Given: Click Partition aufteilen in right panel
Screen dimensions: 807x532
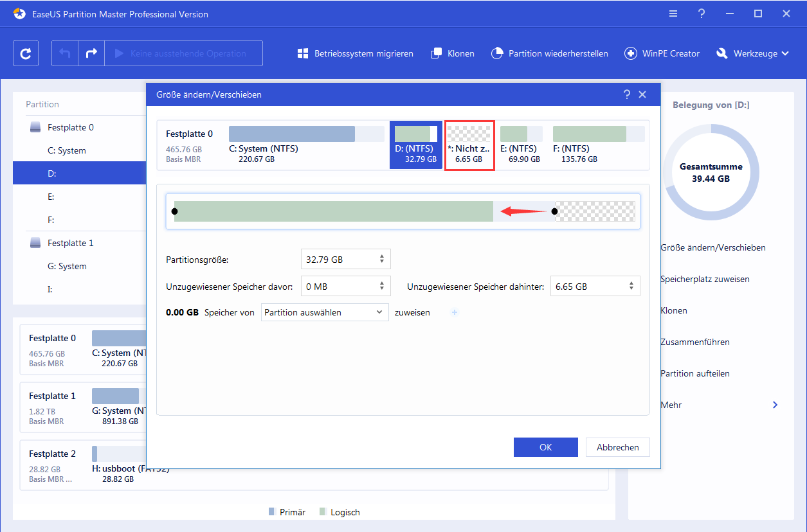Looking at the screenshot, I should coord(694,373).
